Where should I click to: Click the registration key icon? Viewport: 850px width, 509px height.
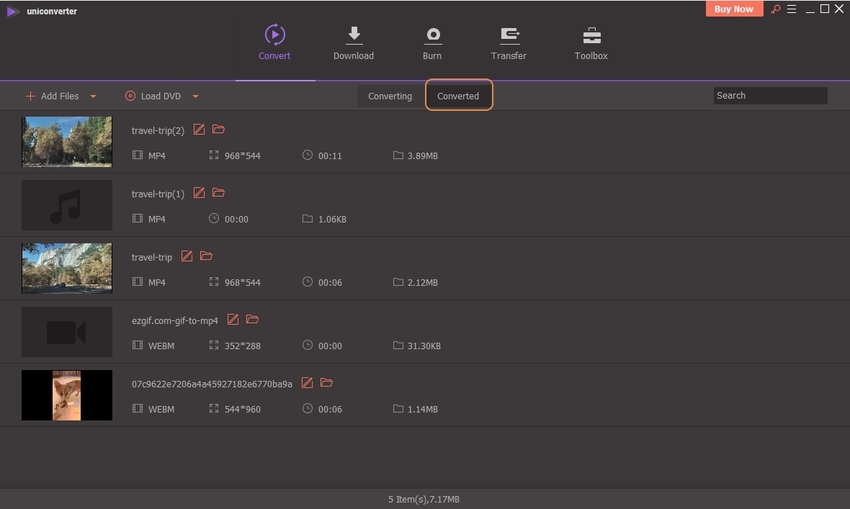point(774,9)
